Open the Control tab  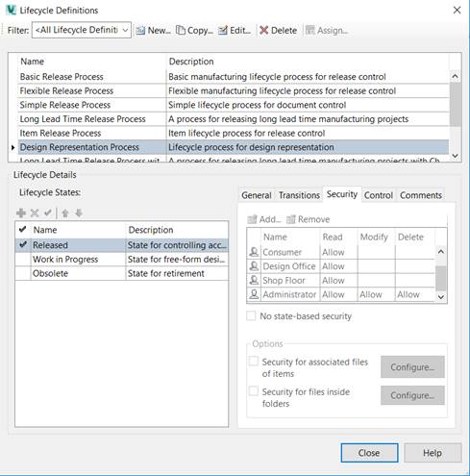pyautogui.click(x=379, y=195)
